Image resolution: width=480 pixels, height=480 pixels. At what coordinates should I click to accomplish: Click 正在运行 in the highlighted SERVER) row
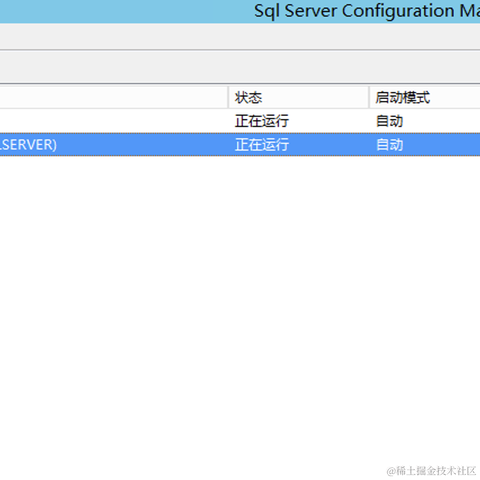(262, 145)
